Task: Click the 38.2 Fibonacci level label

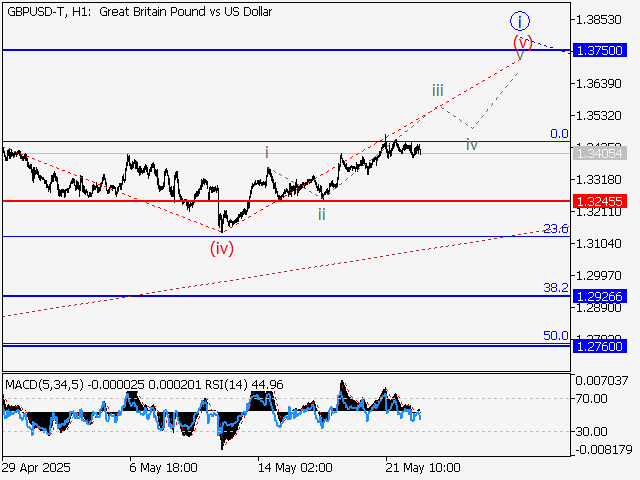Action: (555, 287)
